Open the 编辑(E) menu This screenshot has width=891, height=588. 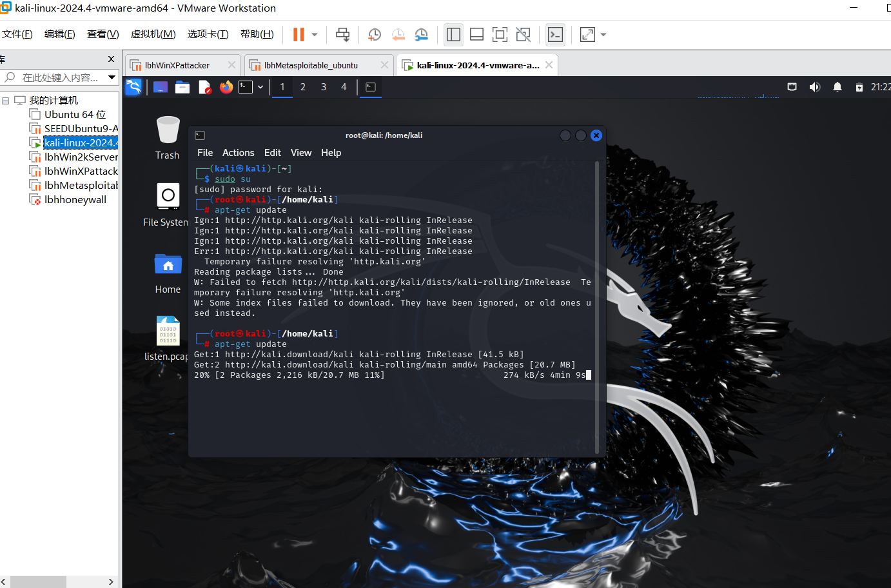click(x=60, y=34)
